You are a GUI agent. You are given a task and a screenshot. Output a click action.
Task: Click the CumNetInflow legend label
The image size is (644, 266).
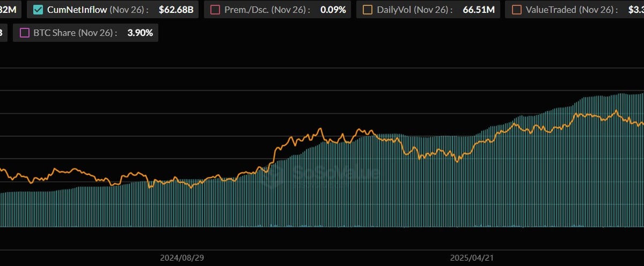tap(77, 10)
